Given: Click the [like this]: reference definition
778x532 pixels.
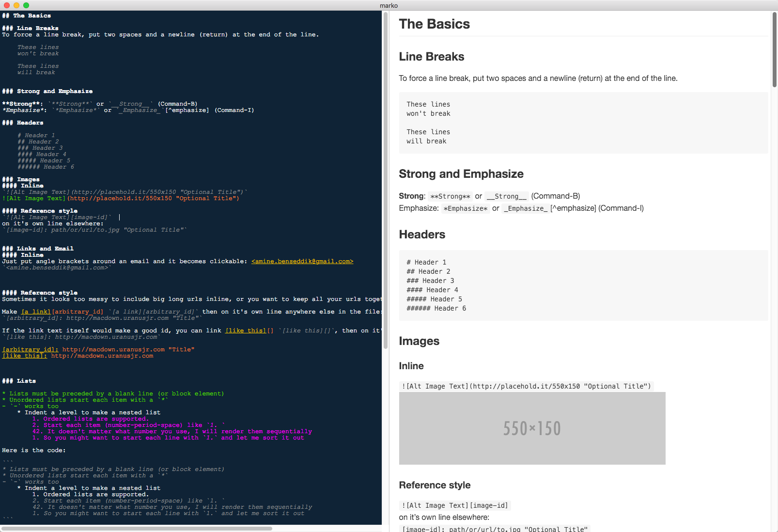Looking at the screenshot, I should (25, 356).
